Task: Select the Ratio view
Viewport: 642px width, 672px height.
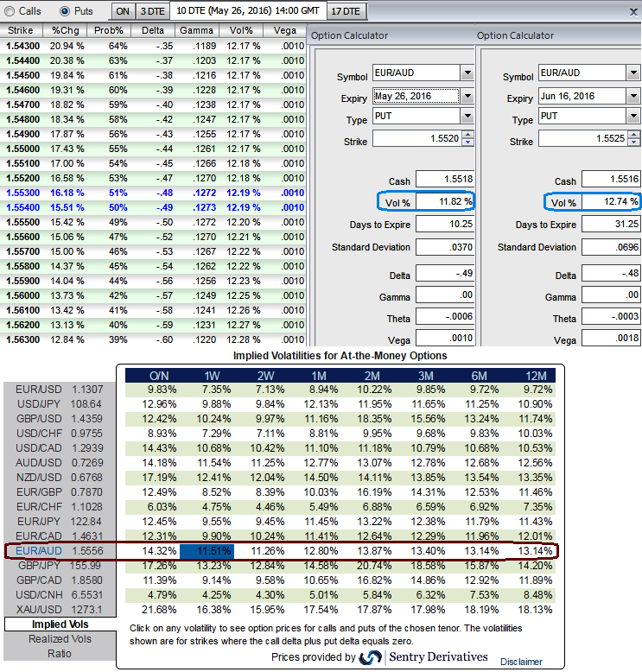Action: tap(60, 654)
